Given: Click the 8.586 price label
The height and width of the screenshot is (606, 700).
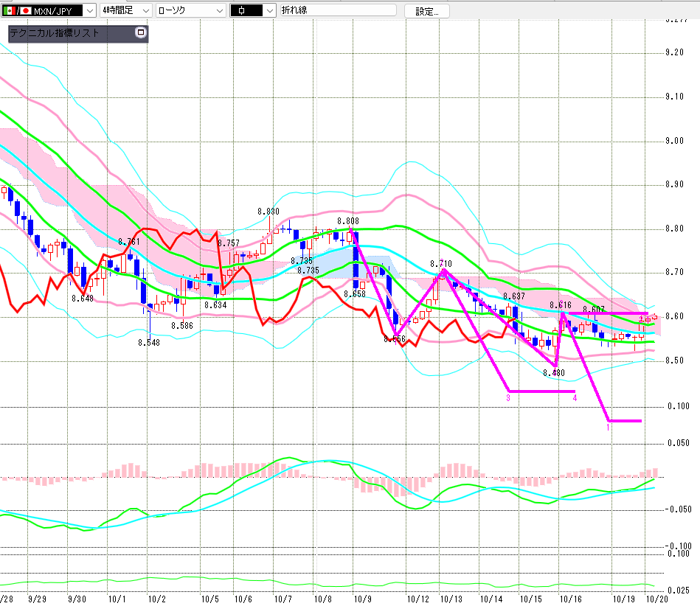Looking at the screenshot, I should [182, 326].
